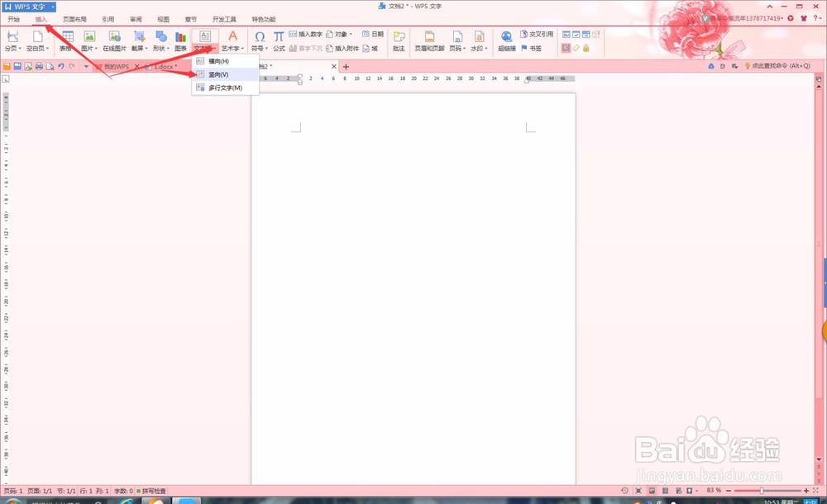This screenshot has width=827, height=504.
Task: Choose 多行文字(M) multi-line text
Action: pos(225,88)
